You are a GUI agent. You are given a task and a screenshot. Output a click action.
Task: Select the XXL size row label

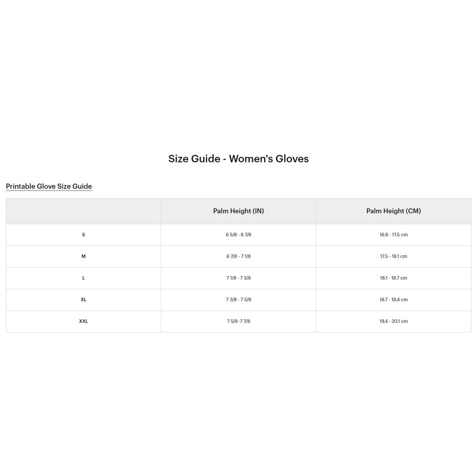(83, 321)
